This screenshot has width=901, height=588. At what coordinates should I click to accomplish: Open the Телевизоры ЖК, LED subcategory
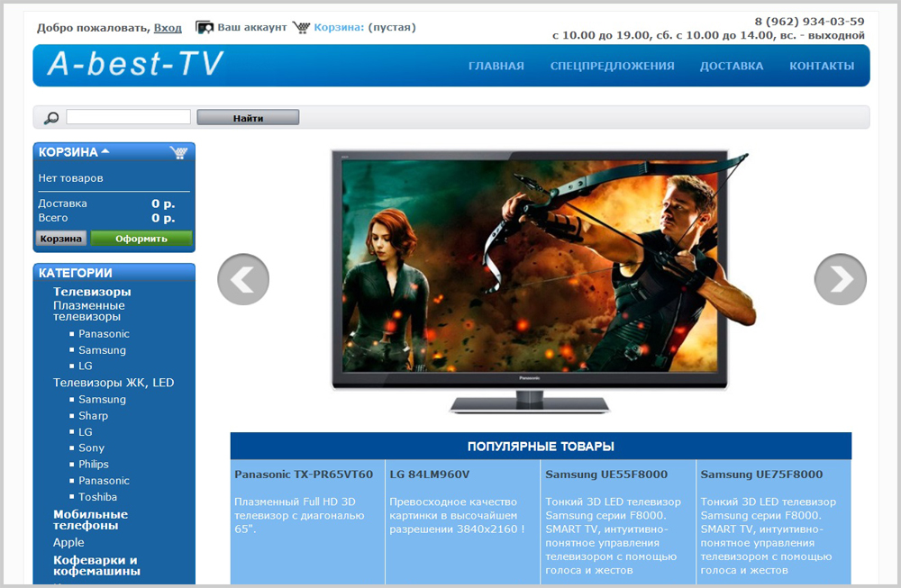click(114, 383)
